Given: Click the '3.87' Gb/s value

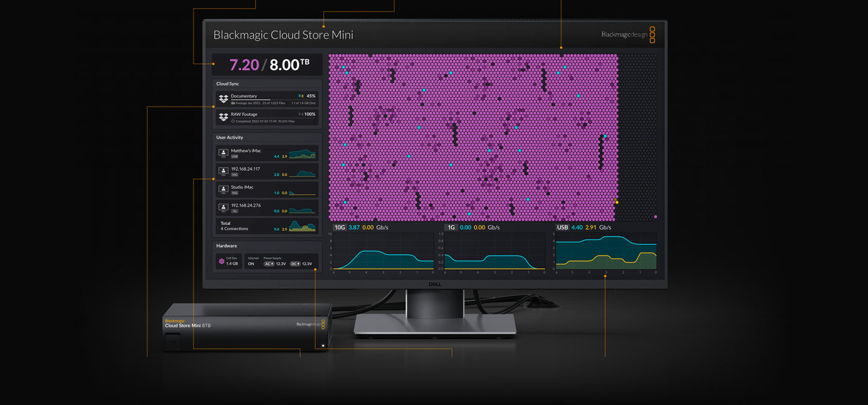Looking at the screenshot, I should click(354, 228).
